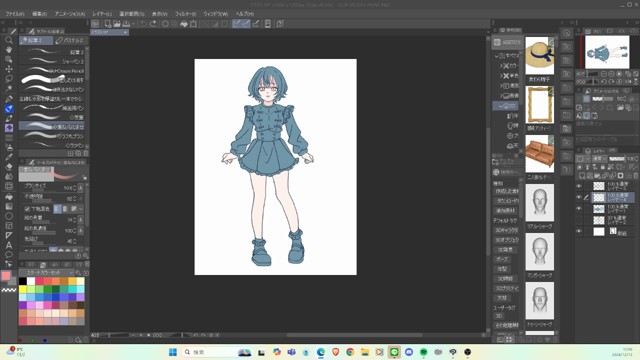Expand the 画像 material folder

(502, 96)
